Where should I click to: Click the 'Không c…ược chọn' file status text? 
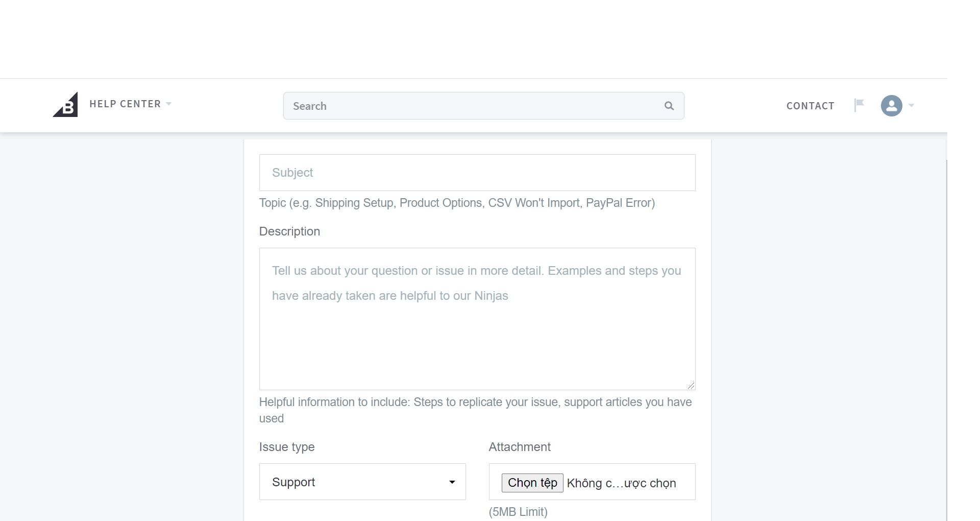coord(621,483)
